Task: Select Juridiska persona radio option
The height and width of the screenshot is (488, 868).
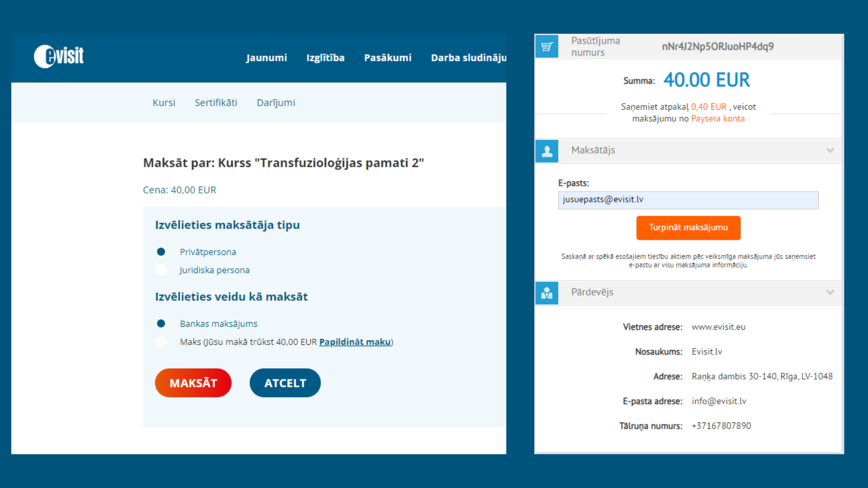Action: pyautogui.click(x=161, y=270)
